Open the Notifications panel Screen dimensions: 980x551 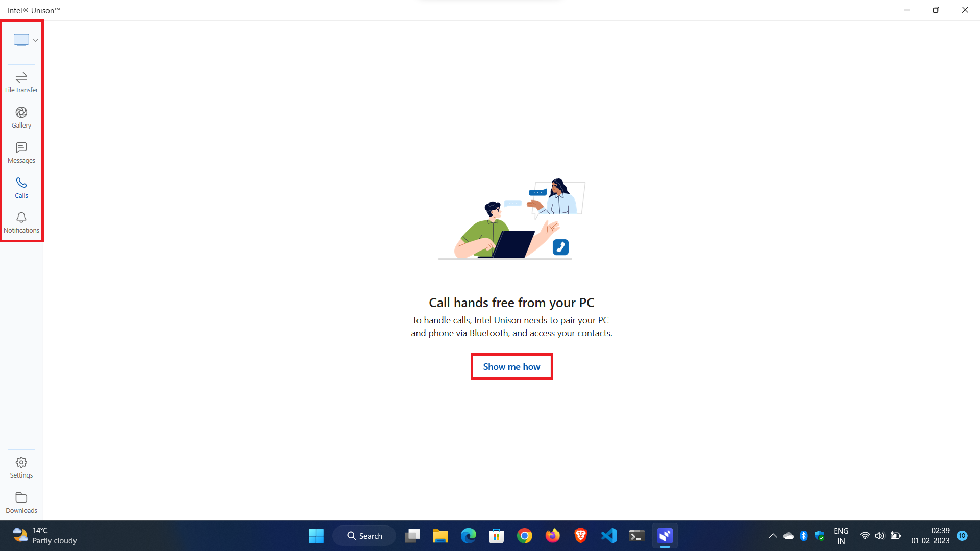21,222
